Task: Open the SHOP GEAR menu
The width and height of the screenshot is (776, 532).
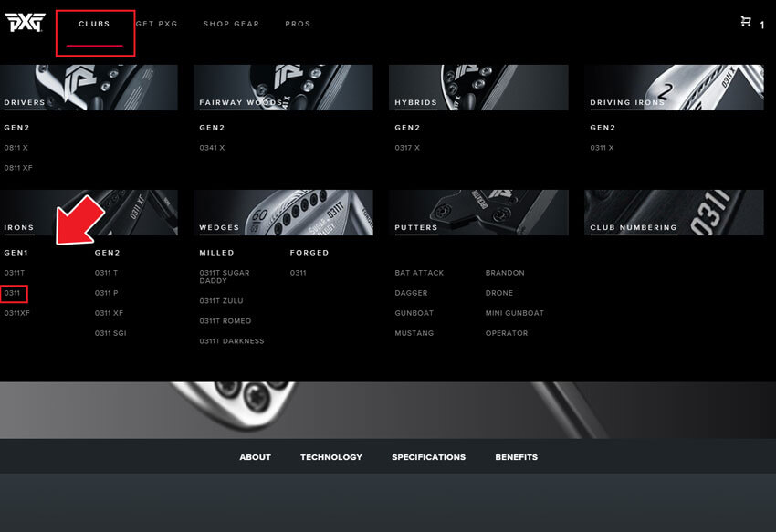Action: click(231, 24)
